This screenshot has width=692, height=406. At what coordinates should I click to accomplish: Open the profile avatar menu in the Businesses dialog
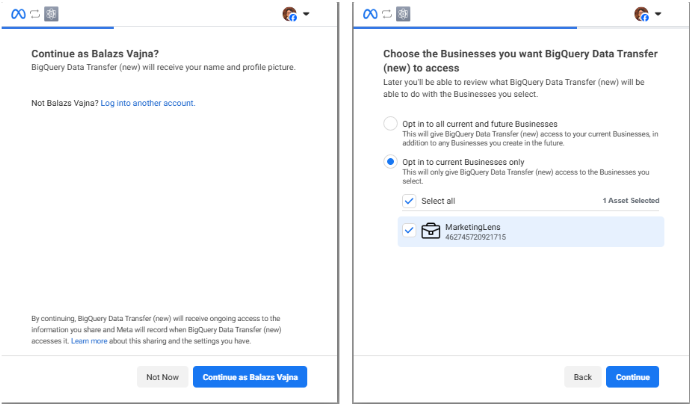[x=641, y=14]
